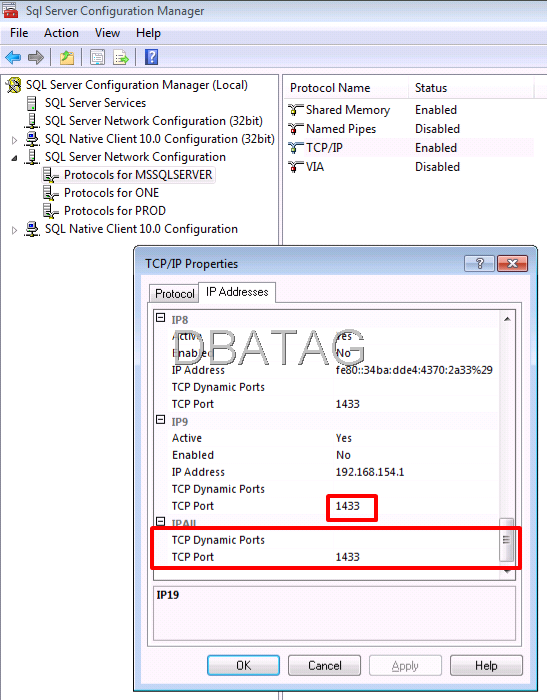The height and width of the screenshot is (700, 547).
Task: Expand the bottom SQL Native Client 10.0 Configuration node
Action: click(14, 230)
